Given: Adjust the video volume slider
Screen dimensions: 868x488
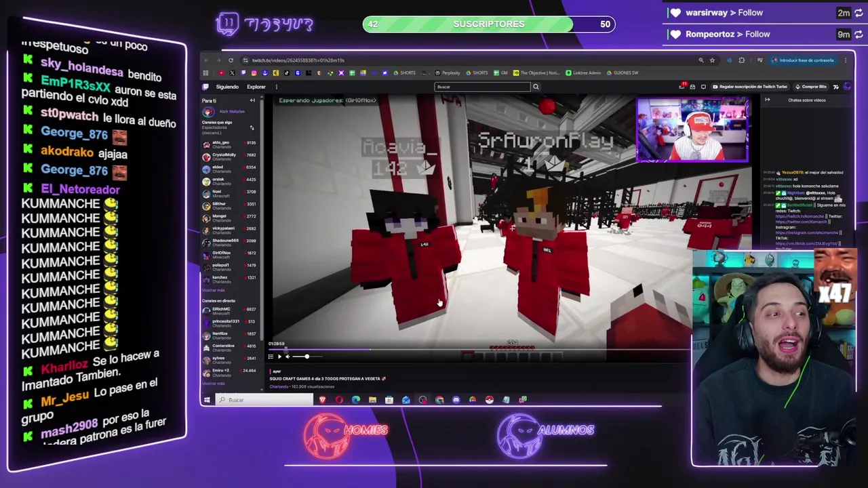Looking at the screenshot, I should coord(307,357).
